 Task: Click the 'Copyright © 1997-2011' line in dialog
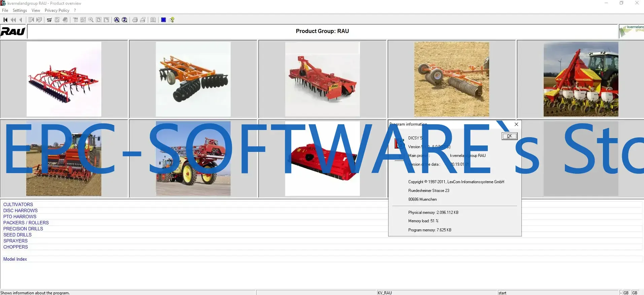[x=456, y=182]
